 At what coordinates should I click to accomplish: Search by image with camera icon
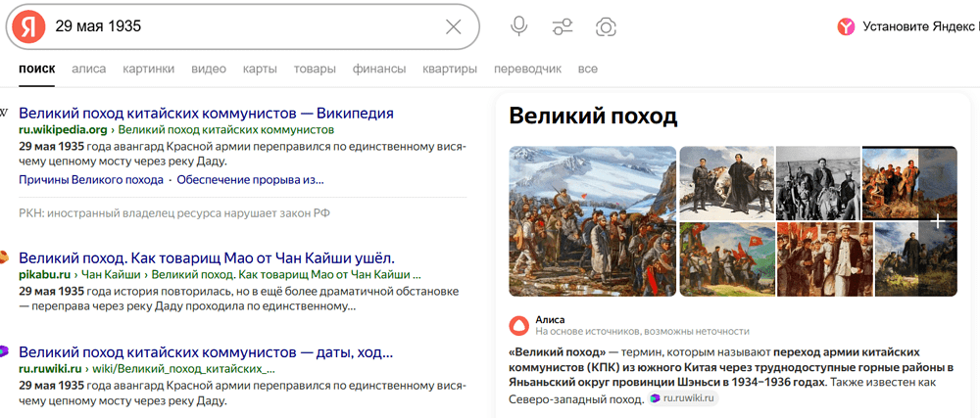(607, 26)
